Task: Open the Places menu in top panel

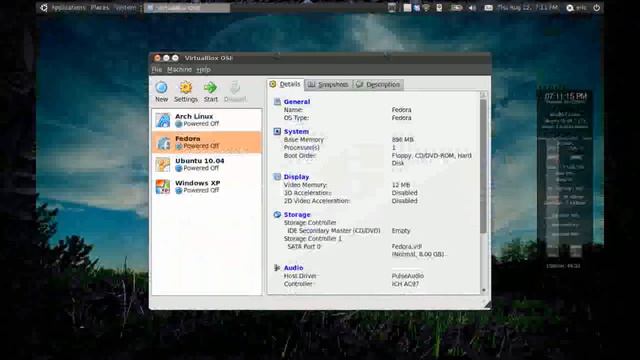Action: coord(100,7)
